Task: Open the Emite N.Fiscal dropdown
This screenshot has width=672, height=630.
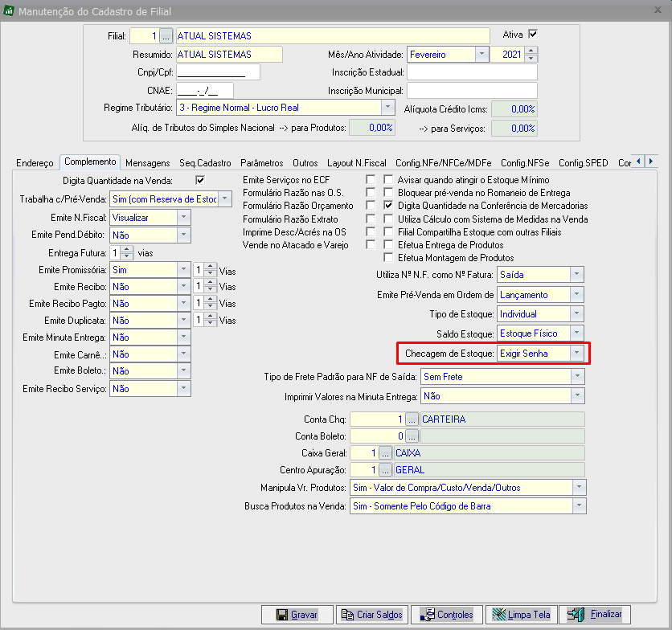Action: [183, 217]
